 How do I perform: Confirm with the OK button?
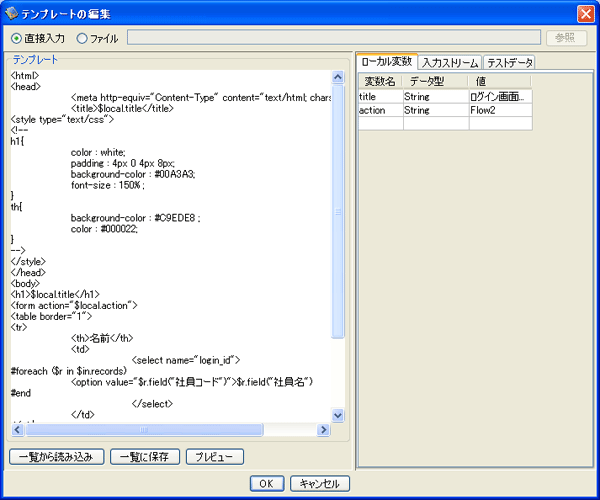266,483
